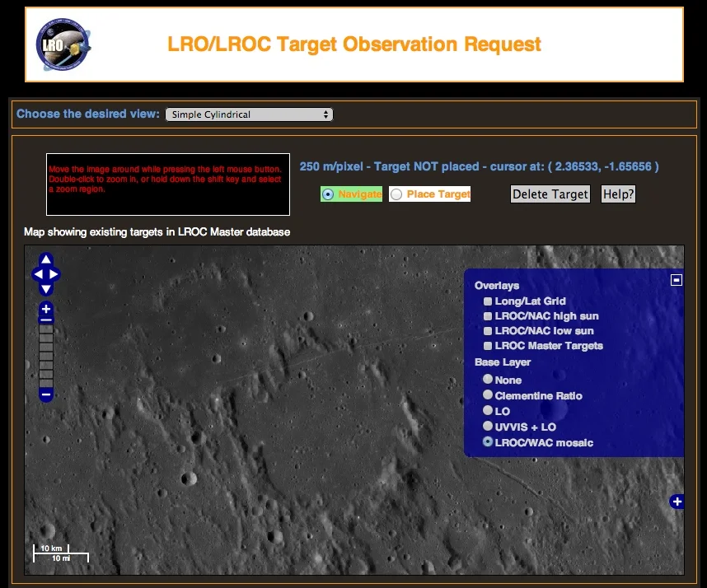This screenshot has height=588, width=707.
Task: Select LROC/WAC mosaic base layer
Action: pos(488,441)
